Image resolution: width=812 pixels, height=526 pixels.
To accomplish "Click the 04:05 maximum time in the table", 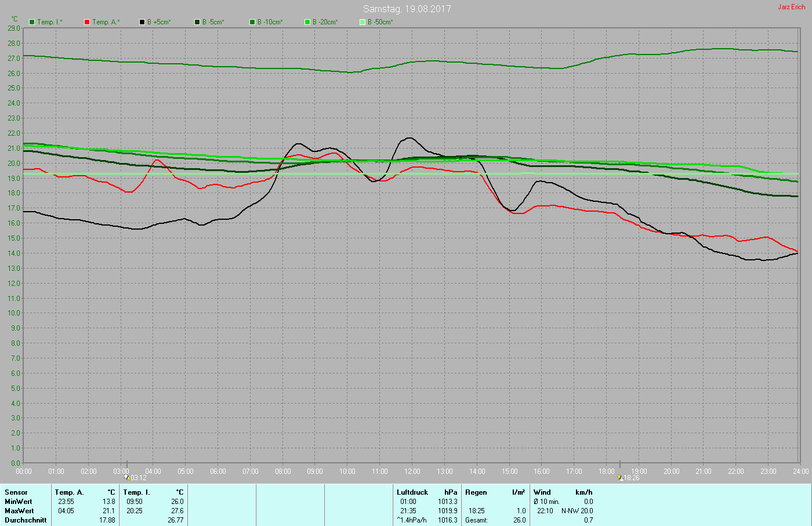I will point(66,511).
